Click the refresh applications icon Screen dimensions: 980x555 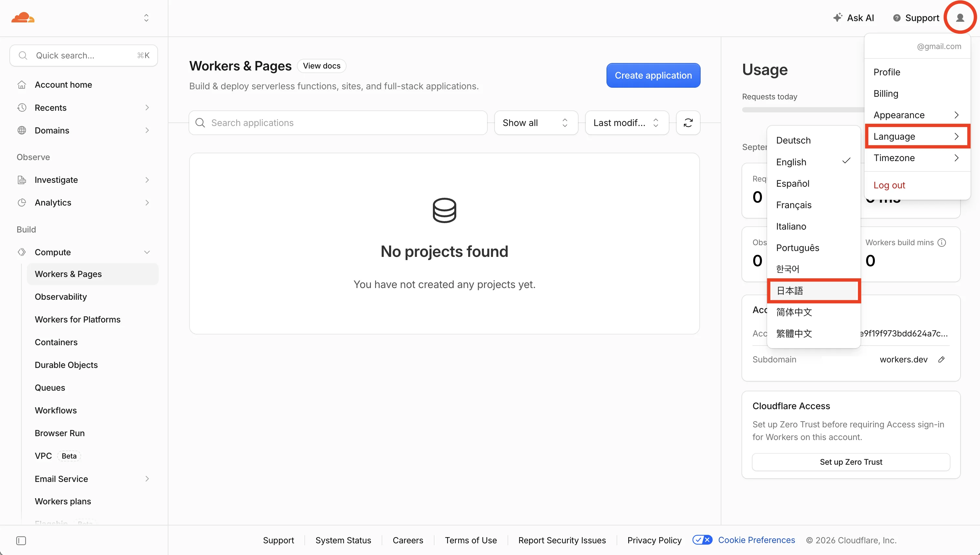click(x=688, y=123)
